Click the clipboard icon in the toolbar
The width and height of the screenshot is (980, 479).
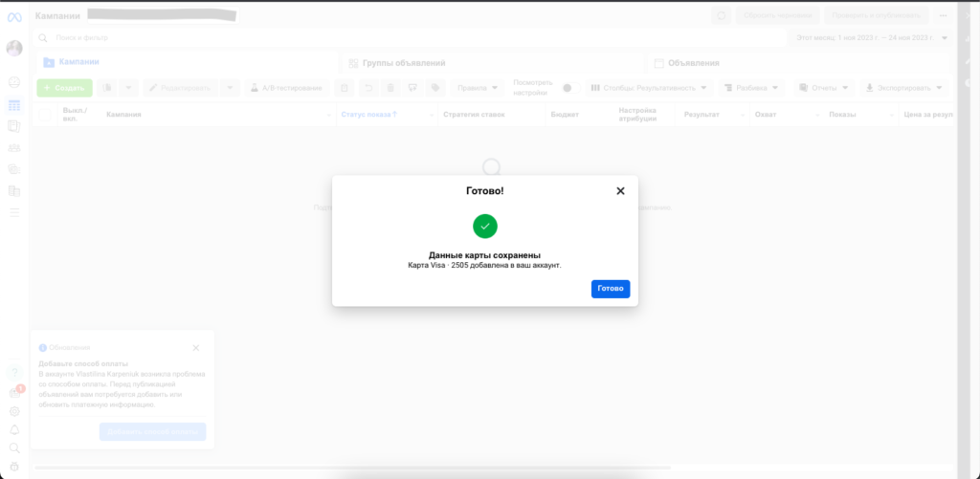(x=344, y=88)
